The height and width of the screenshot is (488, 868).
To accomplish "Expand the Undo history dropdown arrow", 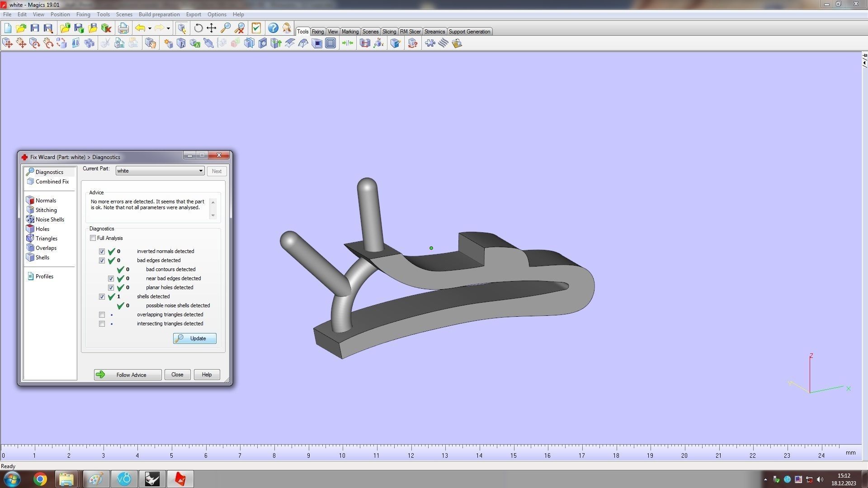I will click(x=150, y=28).
